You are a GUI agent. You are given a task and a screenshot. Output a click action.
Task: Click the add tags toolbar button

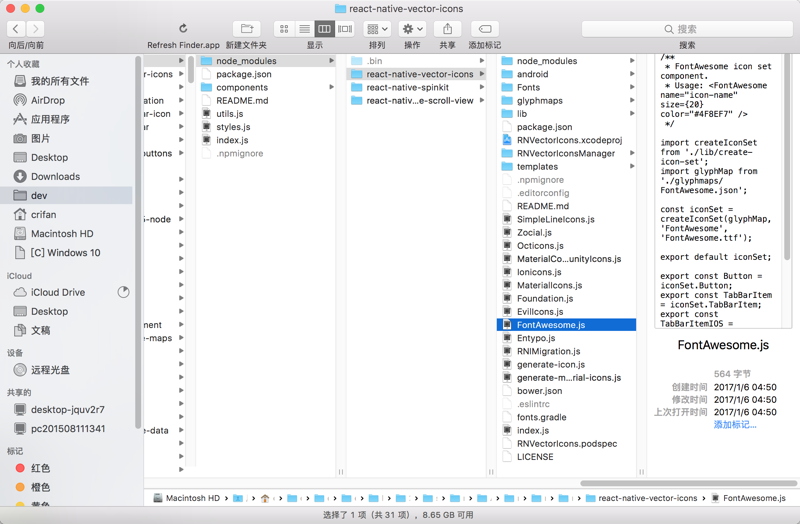tap(485, 29)
